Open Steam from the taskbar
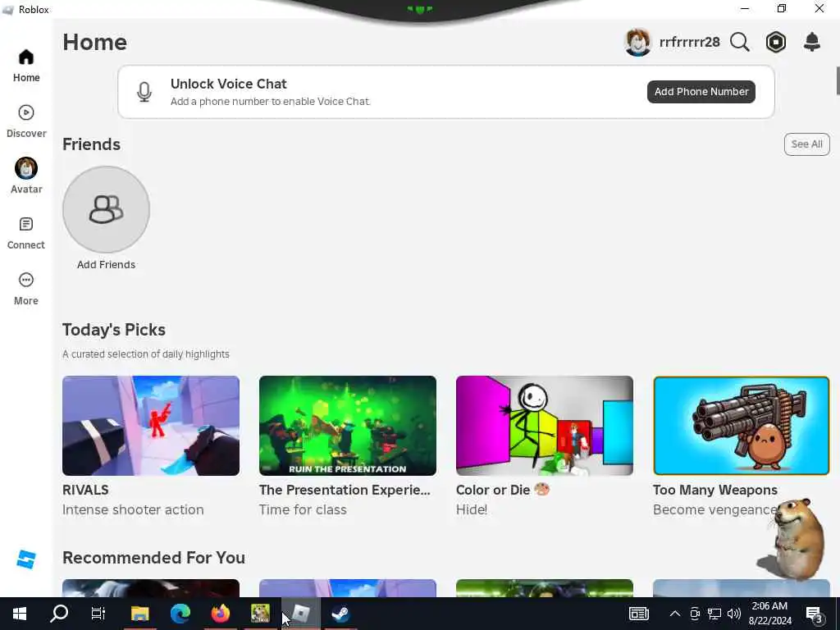 [x=340, y=614]
